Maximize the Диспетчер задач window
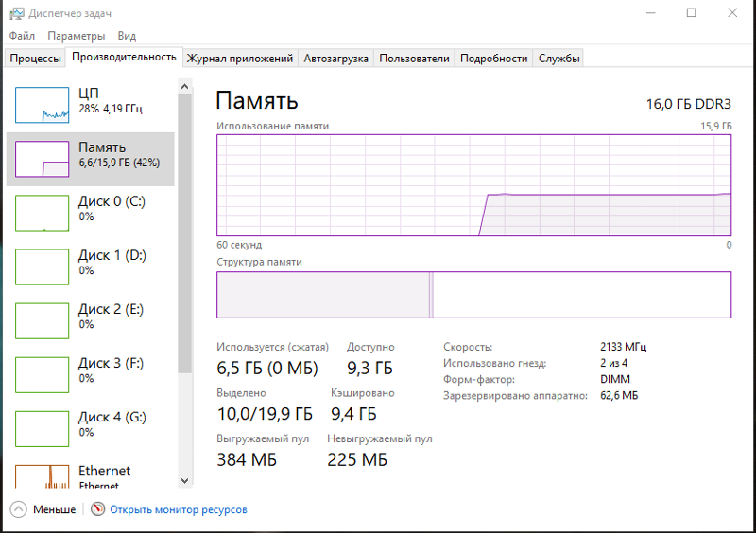The image size is (756, 533). tap(692, 13)
